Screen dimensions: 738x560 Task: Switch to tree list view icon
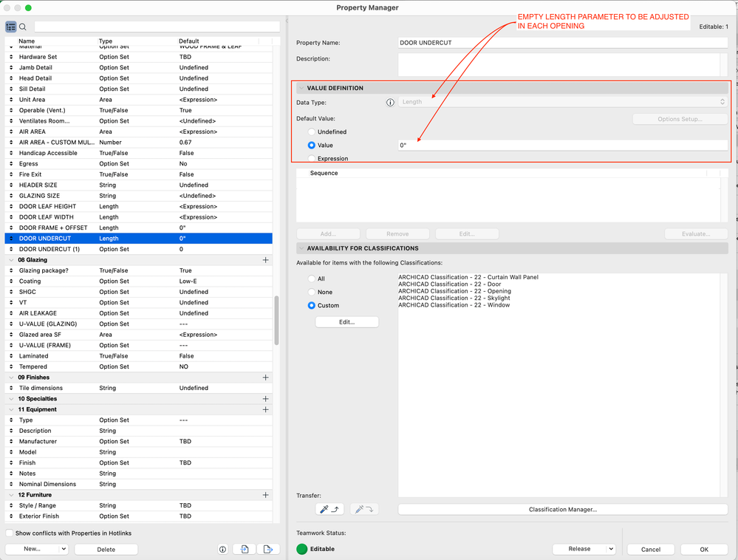(x=11, y=27)
